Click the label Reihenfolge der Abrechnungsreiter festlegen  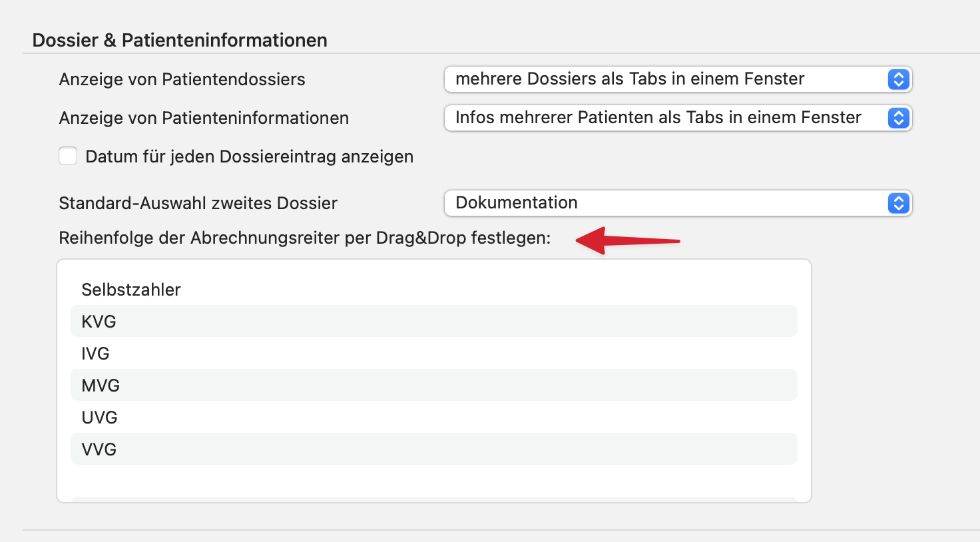point(304,238)
